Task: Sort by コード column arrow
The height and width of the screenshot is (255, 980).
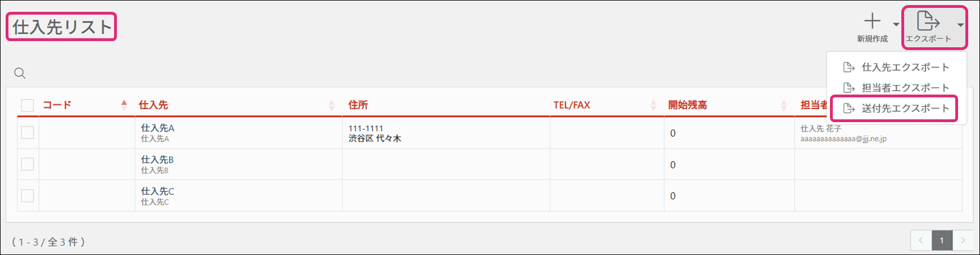Action: tap(124, 105)
